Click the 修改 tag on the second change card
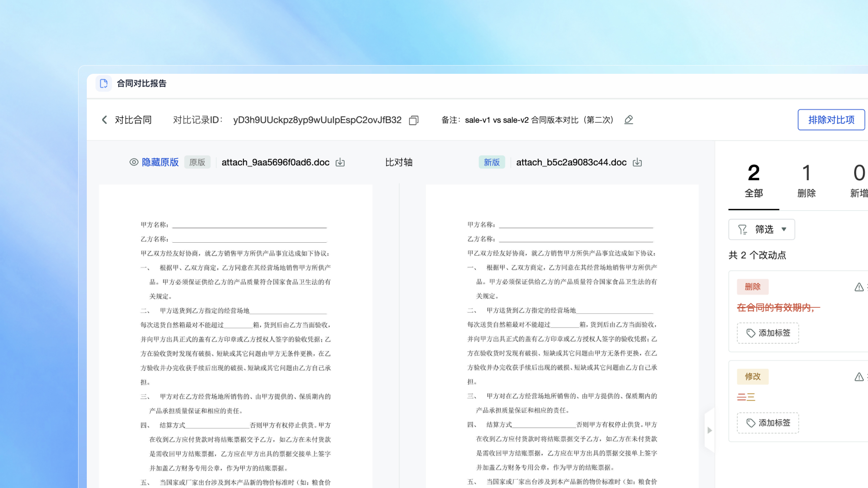This screenshot has height=488, width=868. pyautogui.click(x=753, y=377)
